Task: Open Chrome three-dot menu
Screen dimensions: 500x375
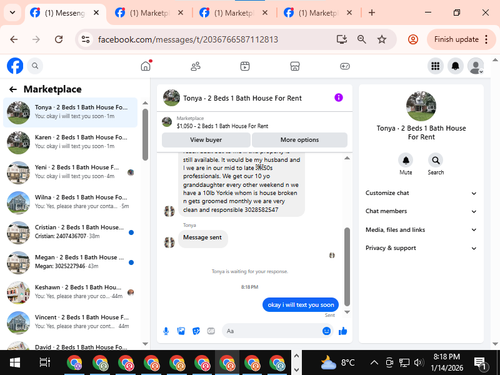Action: [486, 39]
